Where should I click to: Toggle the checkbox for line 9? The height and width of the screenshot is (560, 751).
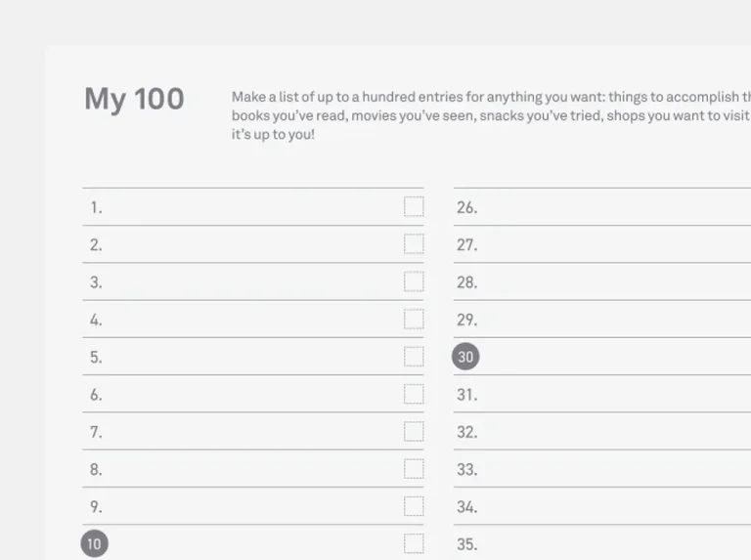(x=414, y=506)
